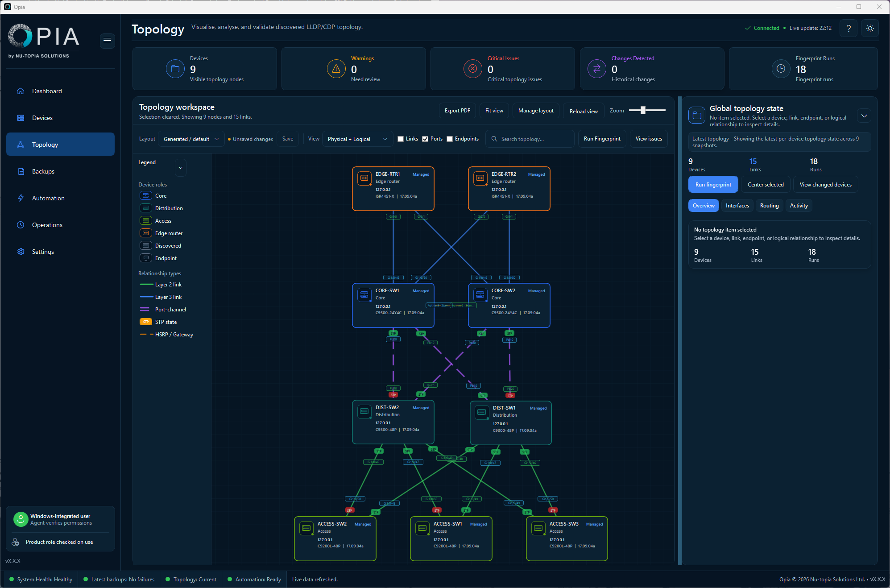Screen dimensions: 890x588
Task: Click the ACCESS-SW1 access switch icon
Action: pos(422,528)
